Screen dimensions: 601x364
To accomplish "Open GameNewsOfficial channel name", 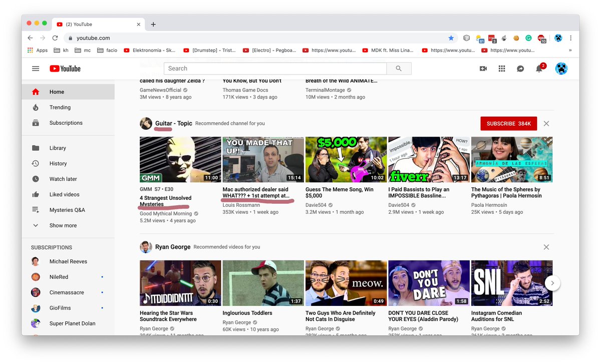I will click(160, 90).
